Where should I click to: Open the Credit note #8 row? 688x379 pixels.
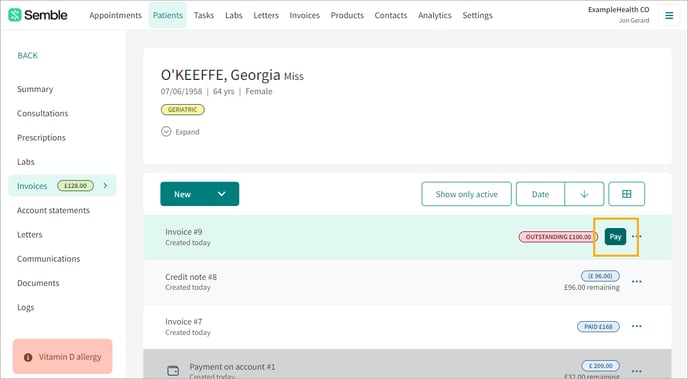[407, 282]
